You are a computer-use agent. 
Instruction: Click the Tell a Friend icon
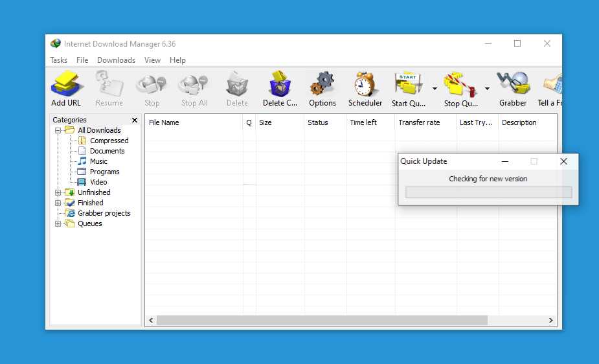click(552, 84)
